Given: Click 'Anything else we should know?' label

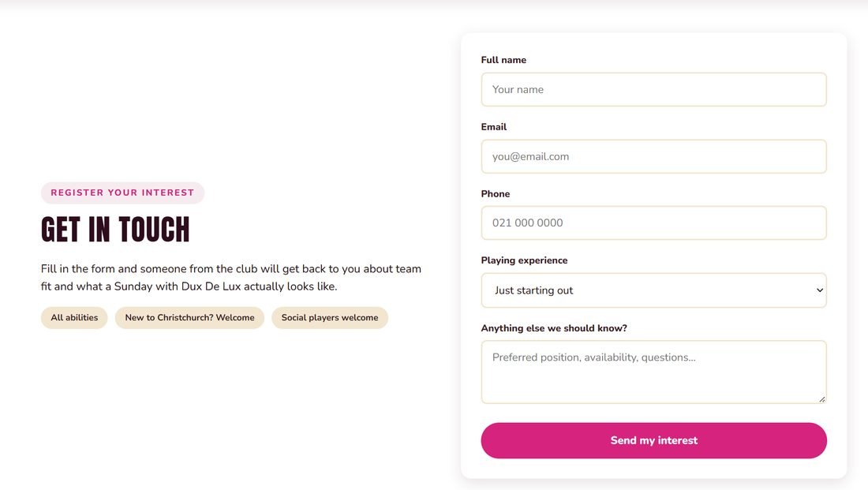Looking at the screenshot, I should pyautogui.click(x=554, y=328).
